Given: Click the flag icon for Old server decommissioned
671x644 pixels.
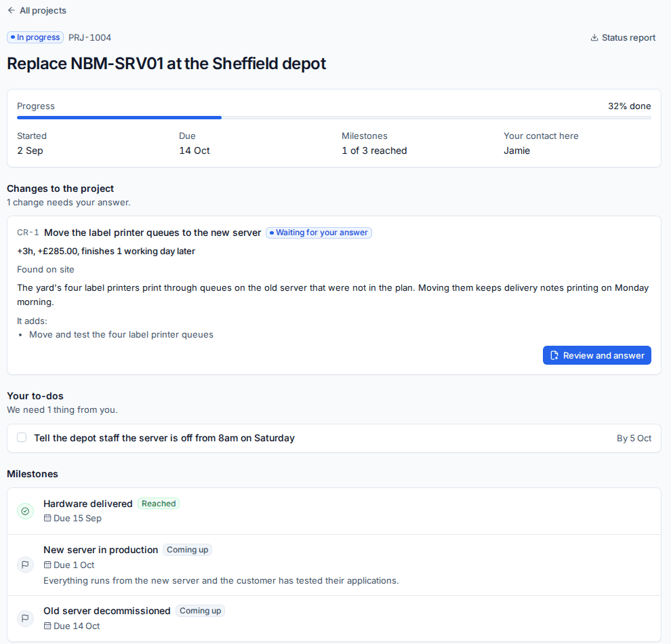Looking at the screenshot, I should coord(25,618).
